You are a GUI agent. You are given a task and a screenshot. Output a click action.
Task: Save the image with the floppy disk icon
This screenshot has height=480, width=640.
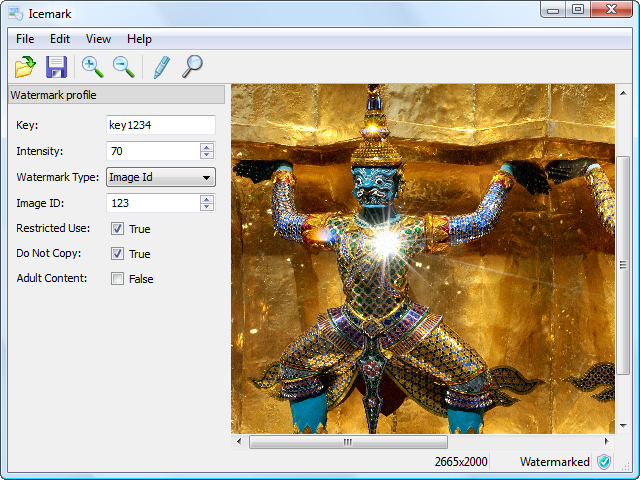56,67
